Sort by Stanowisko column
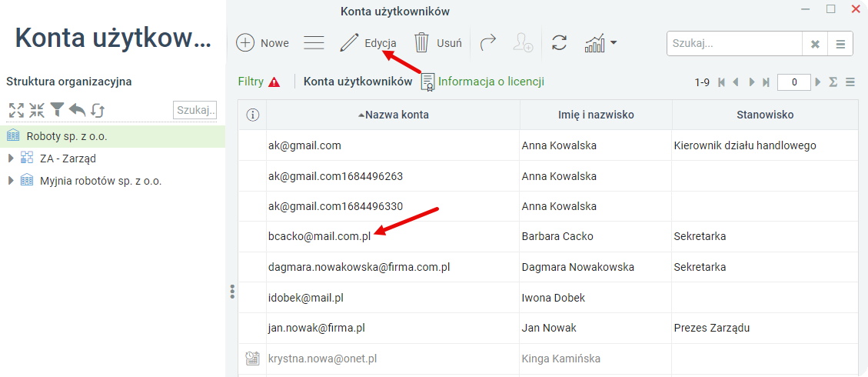Viewport: 868px width, 377px height. [765, 115]
